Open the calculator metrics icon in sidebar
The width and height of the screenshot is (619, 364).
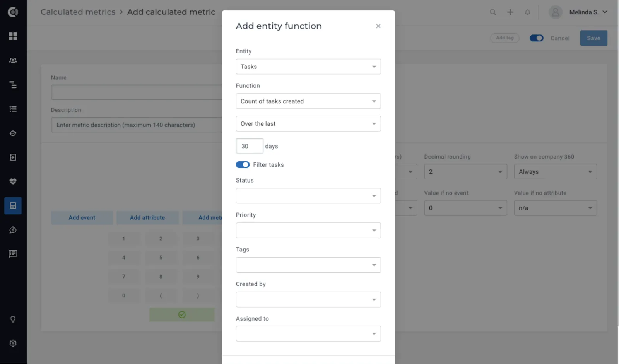[13, 206]
